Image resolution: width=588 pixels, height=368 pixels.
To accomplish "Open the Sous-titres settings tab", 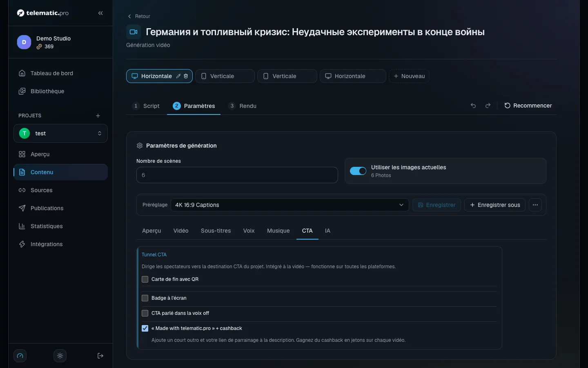I will tap(216, 231).
